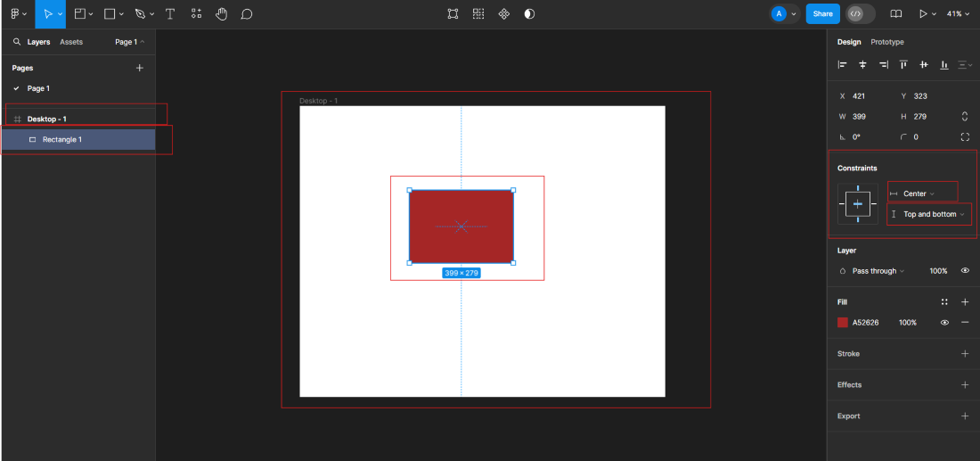Toggle layer visibility eye icon
The height and width of the screenshot is (461, 980).
click(965, 271)
